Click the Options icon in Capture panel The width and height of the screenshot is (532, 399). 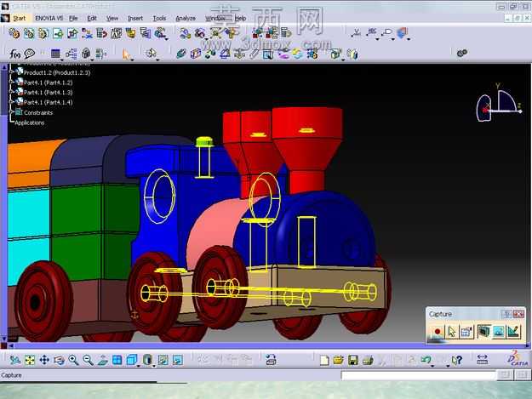point(466,331)
